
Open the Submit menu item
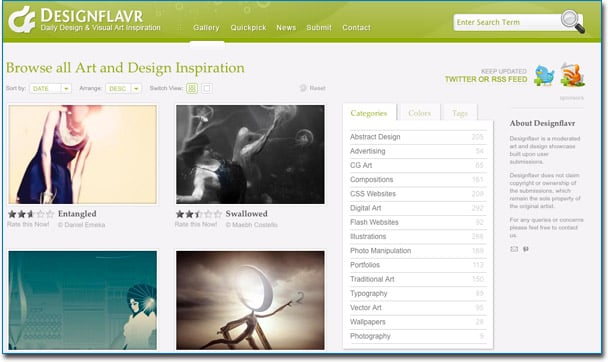[319, 28]
